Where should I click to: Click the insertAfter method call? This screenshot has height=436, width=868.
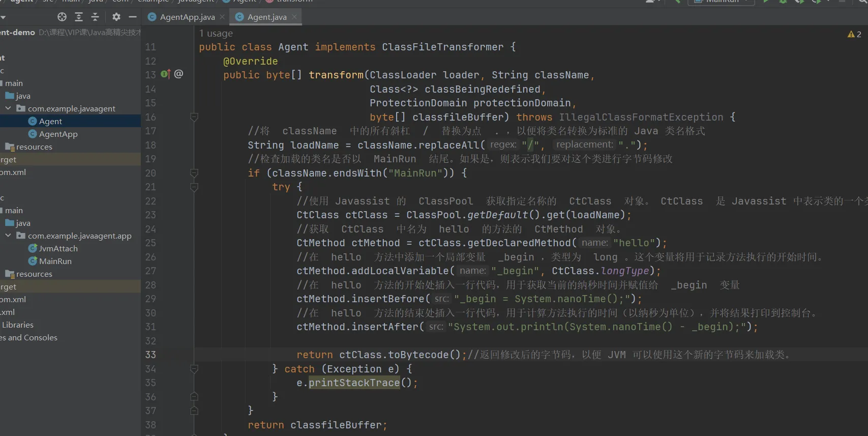click(x=388, y=327)
